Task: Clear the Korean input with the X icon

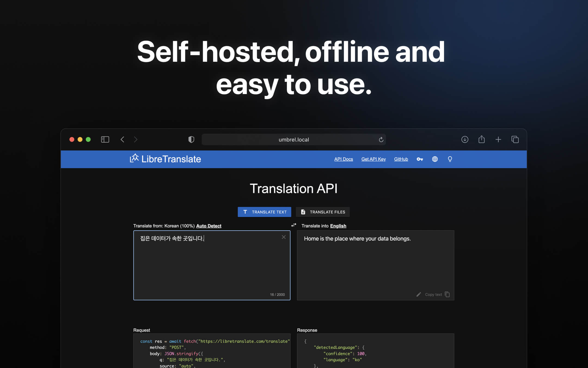Action: click(284, 237)
